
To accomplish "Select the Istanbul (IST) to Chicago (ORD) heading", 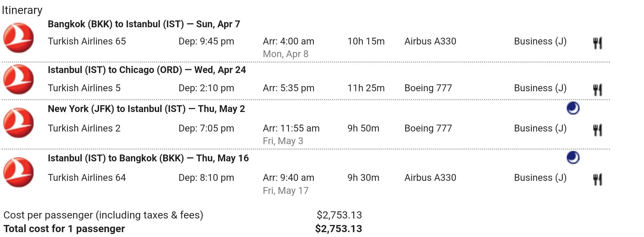I will (147, 70).
